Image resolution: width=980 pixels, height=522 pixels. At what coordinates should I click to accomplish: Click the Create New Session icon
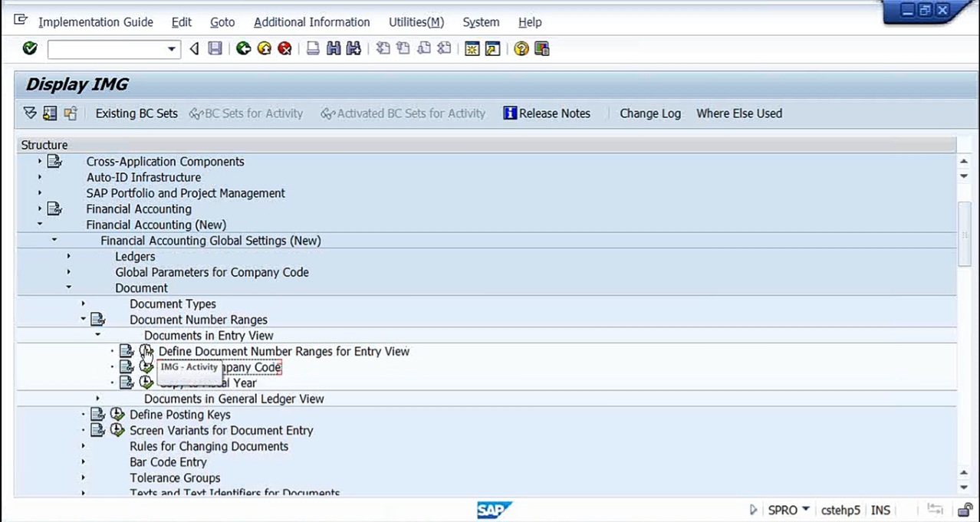click(x=472, y=49)
